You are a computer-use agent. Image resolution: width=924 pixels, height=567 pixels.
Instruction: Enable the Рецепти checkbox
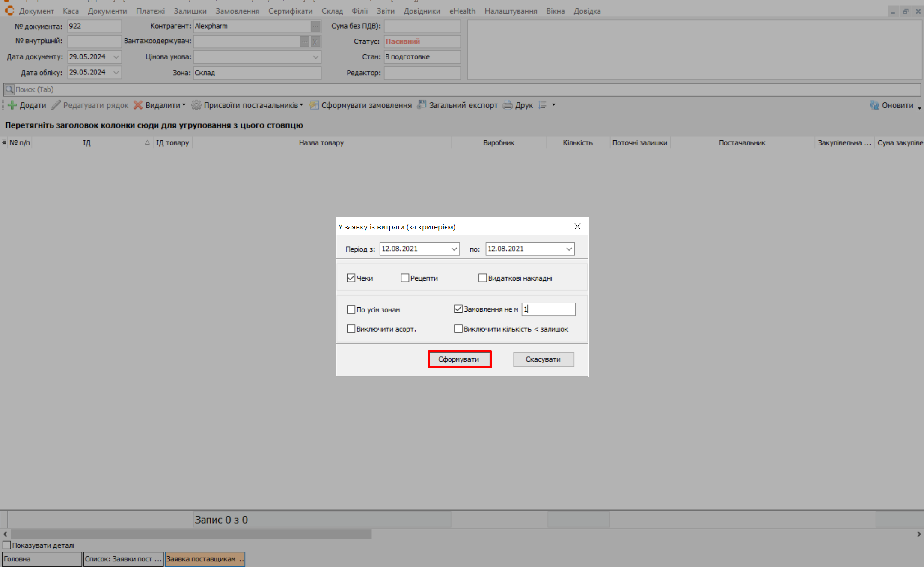click(x=405, y=278)
